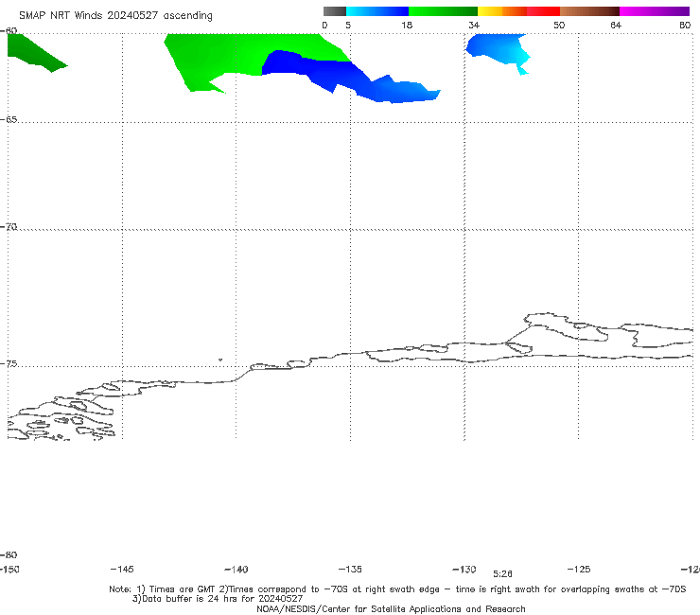Click the dark green wind patch near -150

pos(33,53)
